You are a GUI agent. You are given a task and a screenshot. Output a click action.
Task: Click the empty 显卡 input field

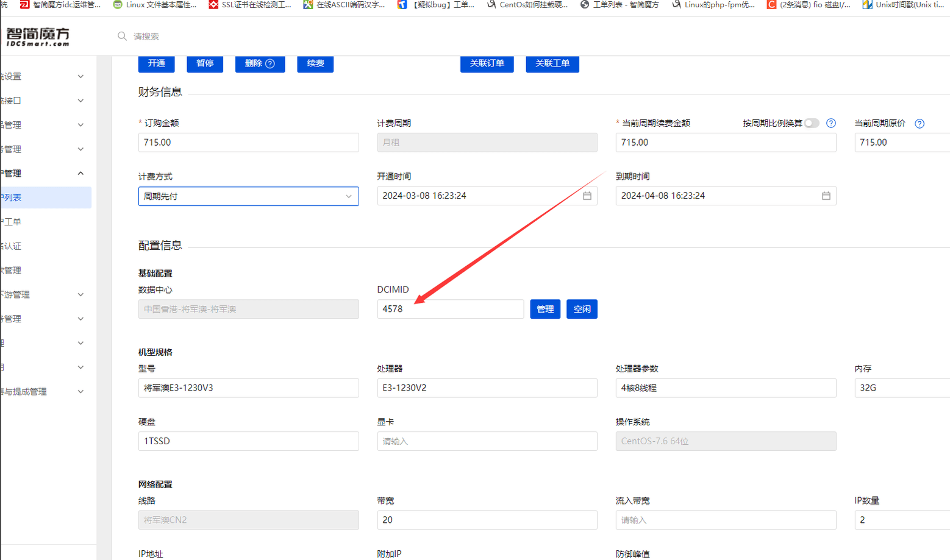[x=487, y=441]
